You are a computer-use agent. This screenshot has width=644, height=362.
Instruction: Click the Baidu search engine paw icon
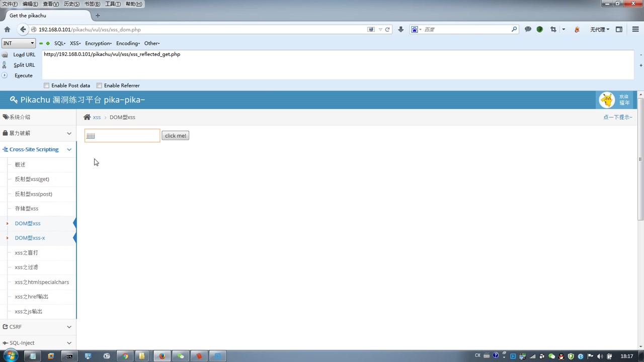tap(415, 30)
